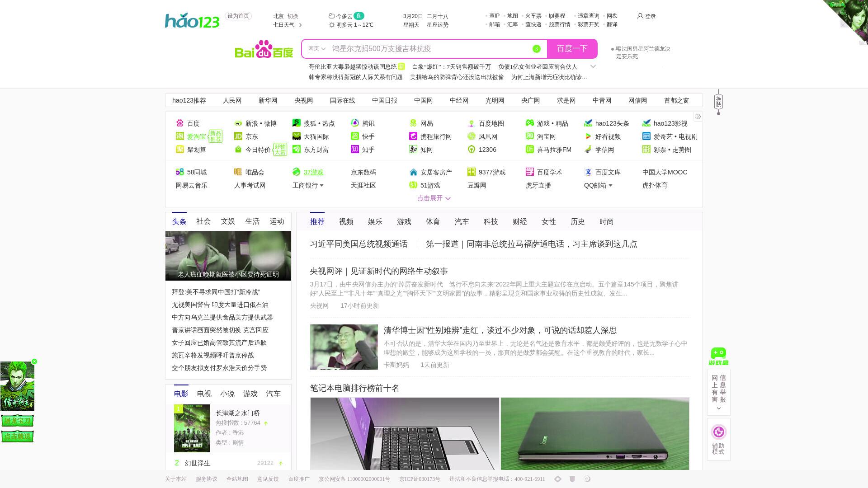Click the 百度一下 search button
The image size is (868, 488).
pos(572,49)
